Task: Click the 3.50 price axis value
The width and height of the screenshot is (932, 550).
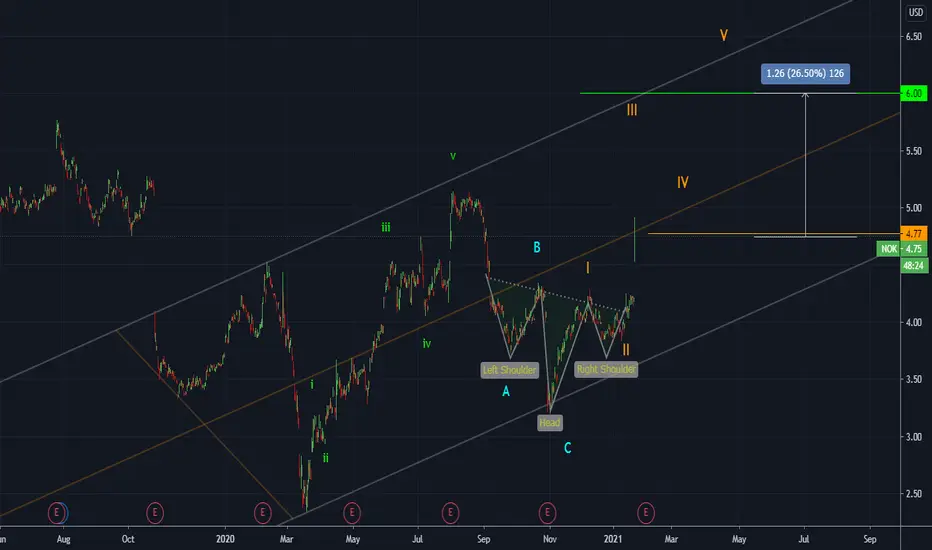Action: coord(914,379)
